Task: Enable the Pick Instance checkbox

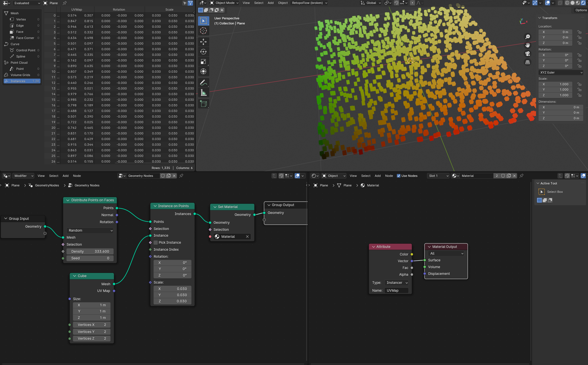Action: [x=156, y=243]
